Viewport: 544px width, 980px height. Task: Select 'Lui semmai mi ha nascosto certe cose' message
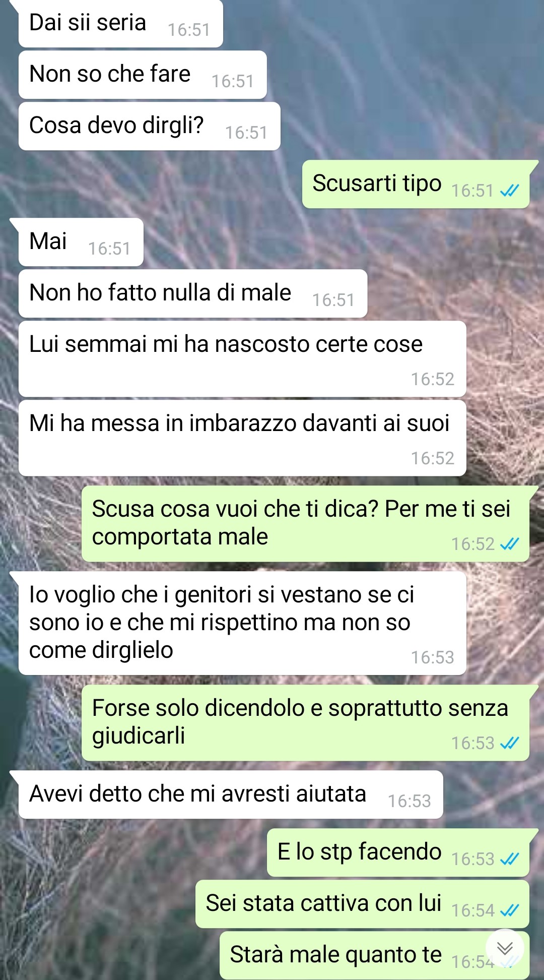pos(242,359)
